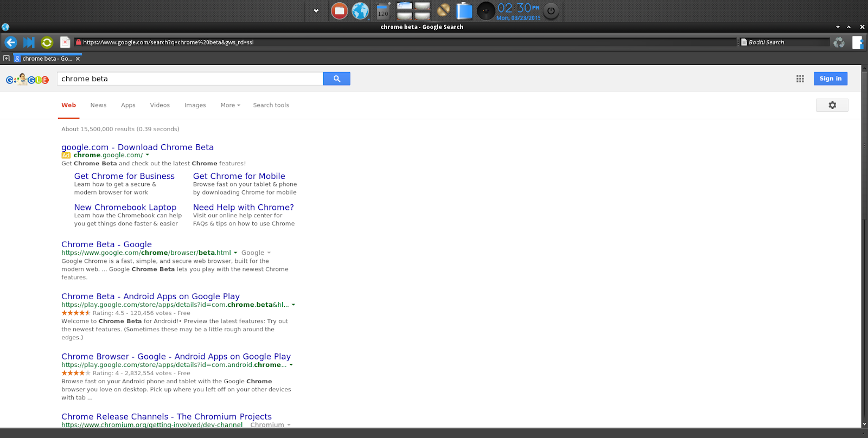Click the window title bar up-chevron button

[848, 27]
